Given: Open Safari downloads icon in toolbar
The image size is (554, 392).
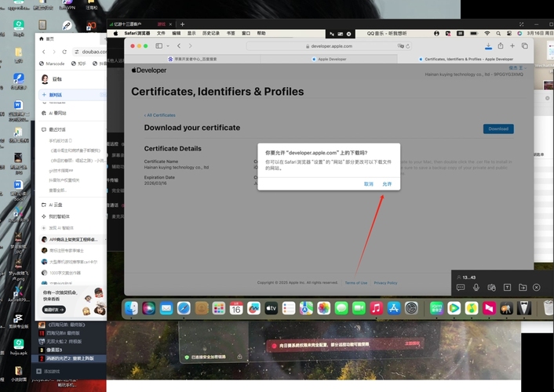Looking at the screenshot, I should (488, 46).
